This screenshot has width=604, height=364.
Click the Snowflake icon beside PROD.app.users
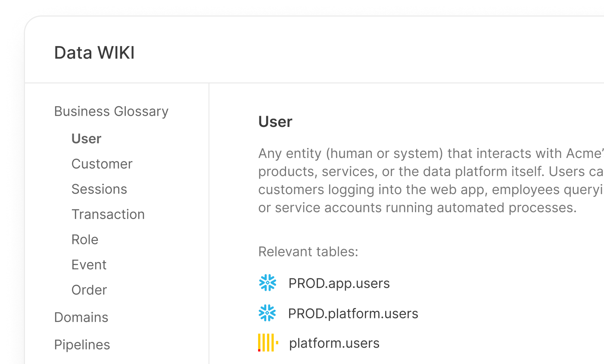coord(268,283)
